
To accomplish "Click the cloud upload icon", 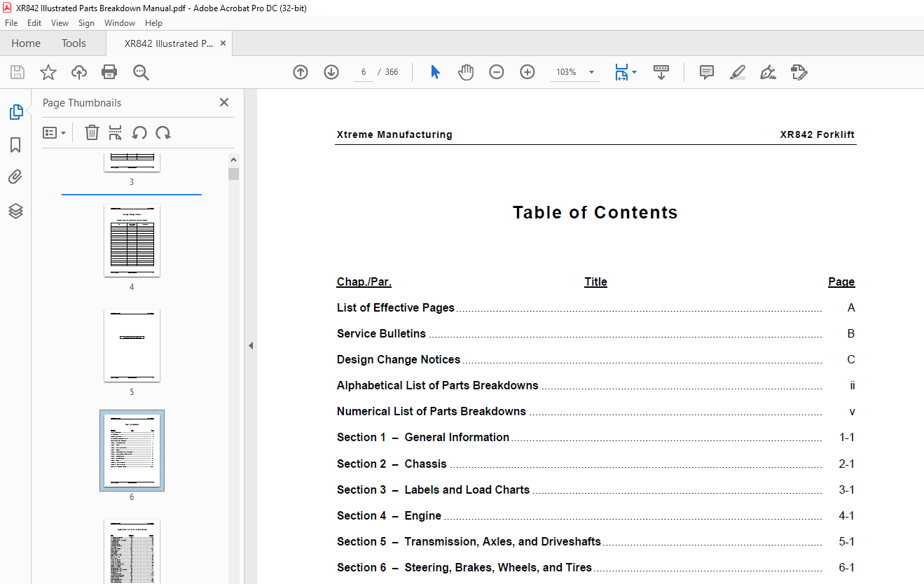I will [79, 72].
